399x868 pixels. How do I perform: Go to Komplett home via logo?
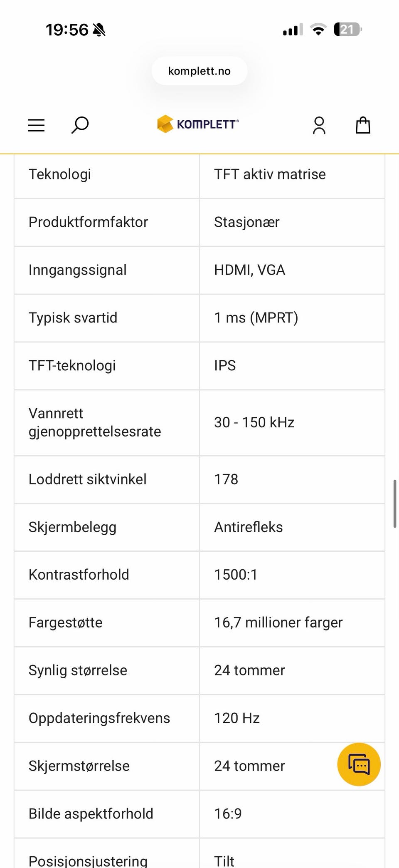coord(198,124)
